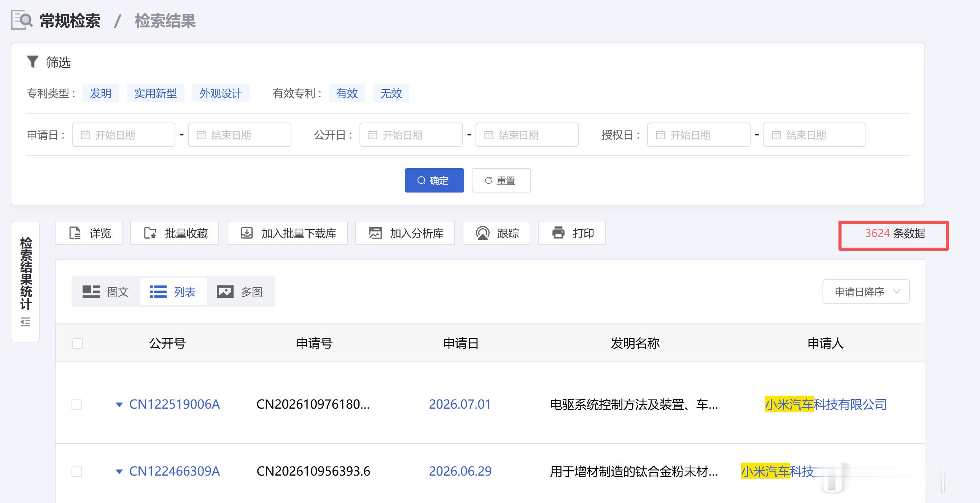Viewport: 980px width, 503px height.
Task: Click 授权日 start date input field
Action: click(x=699, y=135)
